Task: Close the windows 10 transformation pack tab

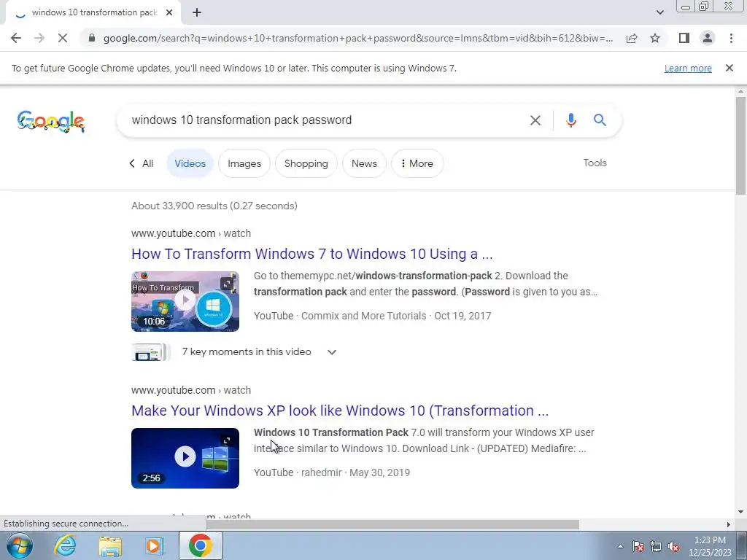Action: pyautogui.click(x=169, y=12)
